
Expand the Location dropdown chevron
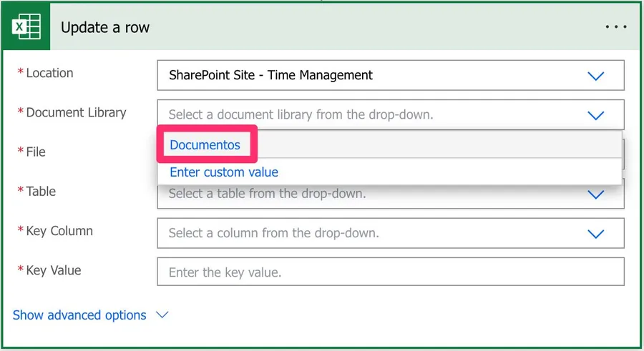point(595,76)
